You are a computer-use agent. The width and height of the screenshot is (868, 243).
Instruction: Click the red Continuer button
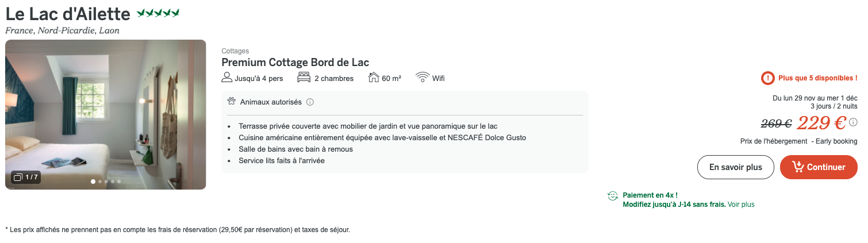point(819,167)
